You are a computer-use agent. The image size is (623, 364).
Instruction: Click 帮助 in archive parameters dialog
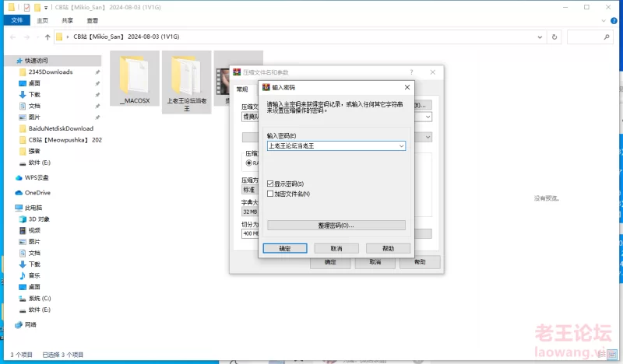tap(420, 262)
